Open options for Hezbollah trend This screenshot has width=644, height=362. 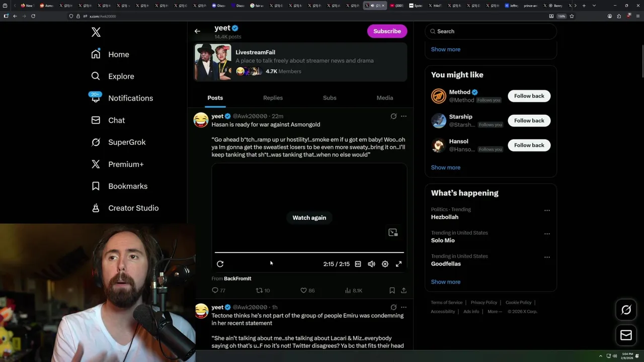pos(547,210)
